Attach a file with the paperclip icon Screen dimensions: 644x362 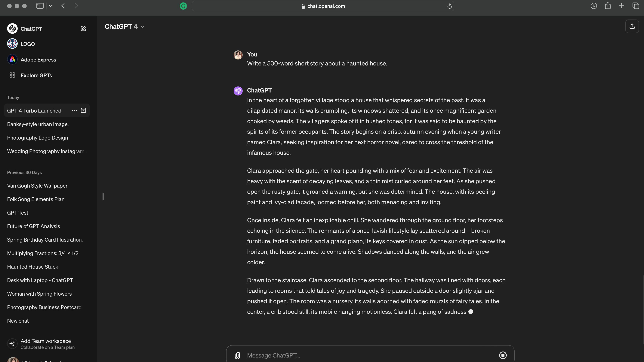[237, 355]
